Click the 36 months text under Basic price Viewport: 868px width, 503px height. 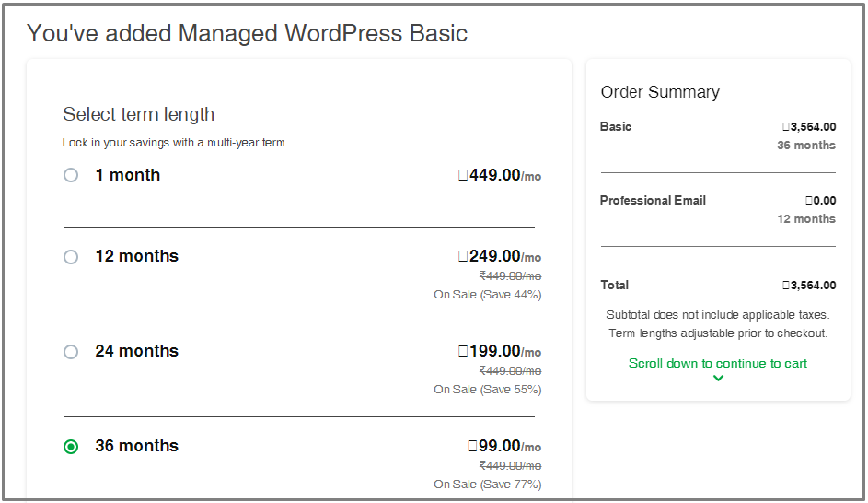[806, 146]
